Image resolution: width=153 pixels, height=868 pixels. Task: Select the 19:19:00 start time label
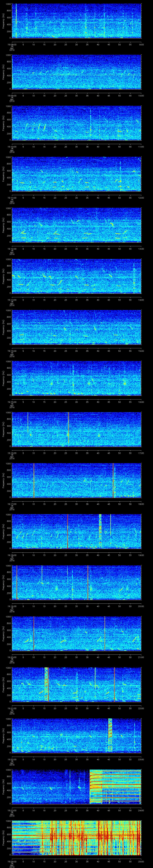[12, 606]
